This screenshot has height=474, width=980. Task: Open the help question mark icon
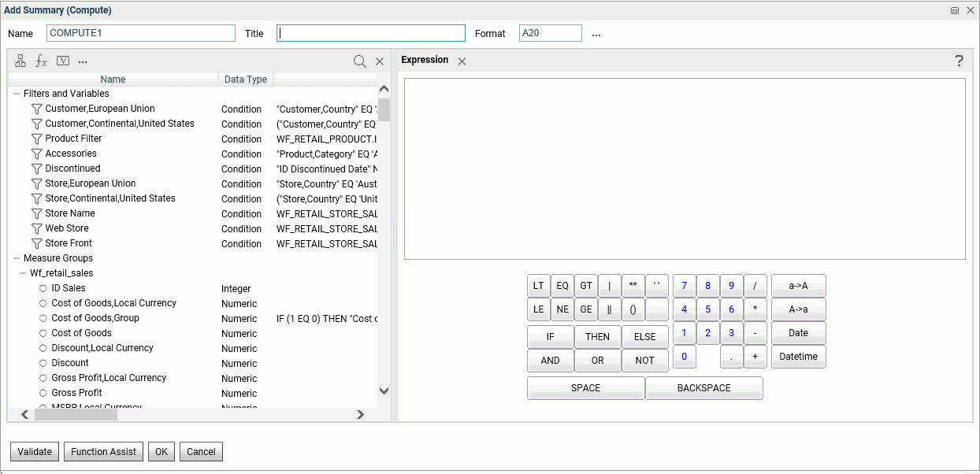959,61
